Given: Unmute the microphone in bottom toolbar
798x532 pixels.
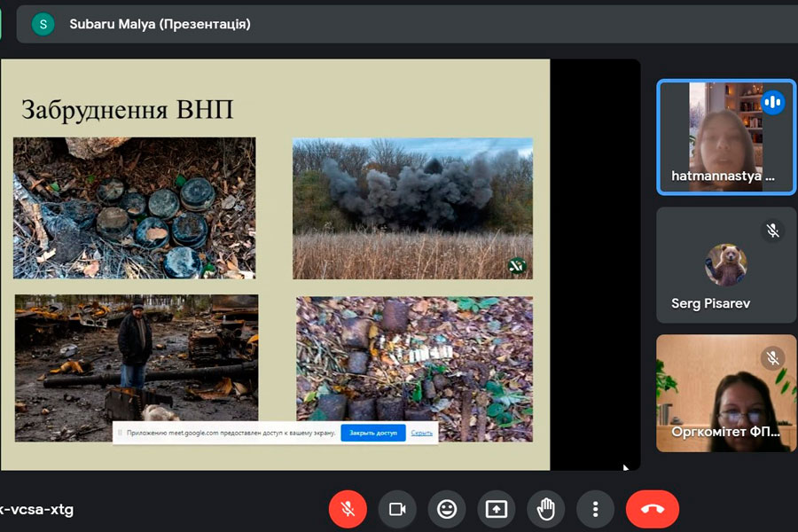Looking at the screenshot, I should tap(348, 509).
